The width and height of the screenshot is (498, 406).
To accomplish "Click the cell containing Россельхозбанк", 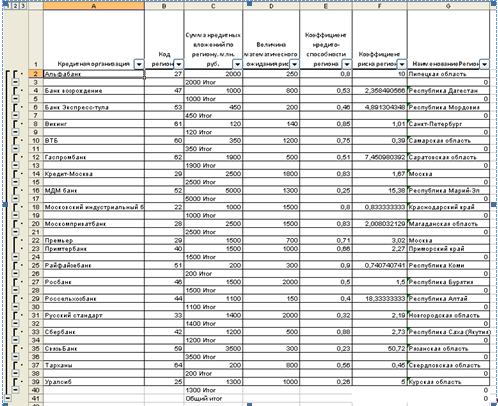I will (x=94, y=299).
